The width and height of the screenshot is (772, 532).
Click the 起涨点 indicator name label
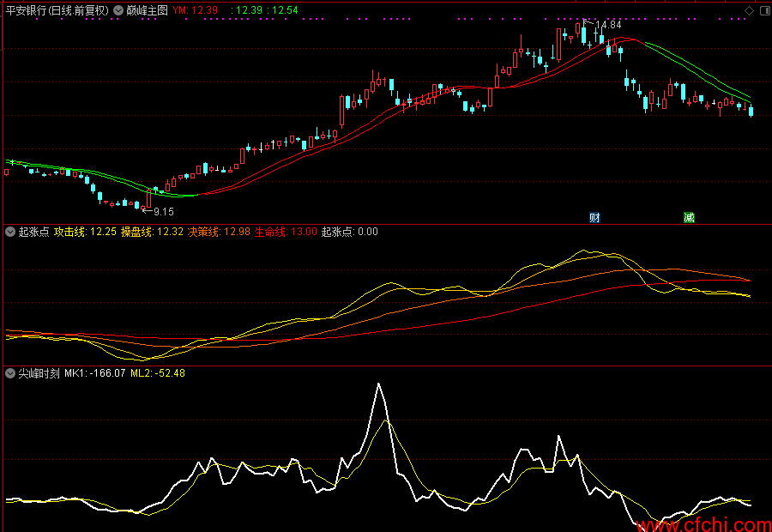pyautogui.click(x=34, y=232)
